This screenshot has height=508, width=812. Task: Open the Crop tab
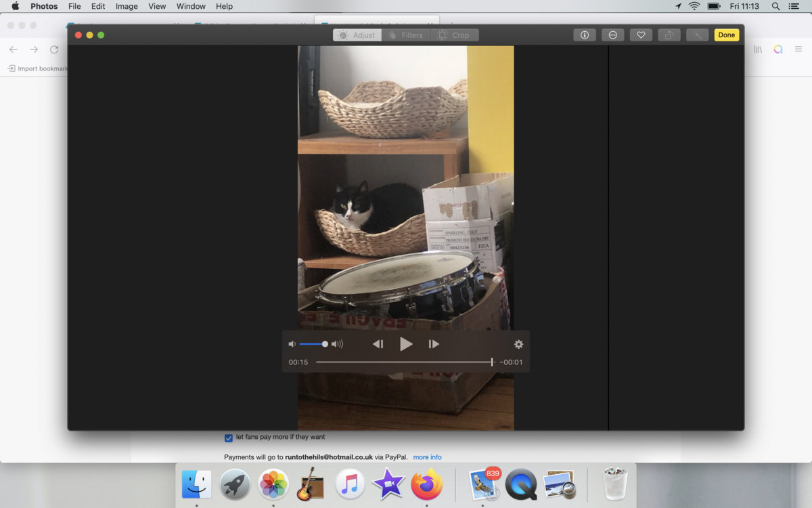(454, 35)
